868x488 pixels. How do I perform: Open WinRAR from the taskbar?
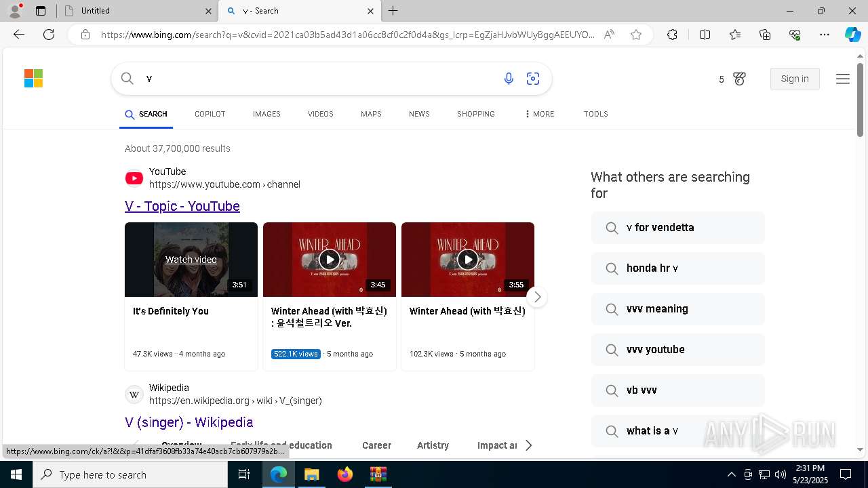pyautogui.click(x=378, y=474)
